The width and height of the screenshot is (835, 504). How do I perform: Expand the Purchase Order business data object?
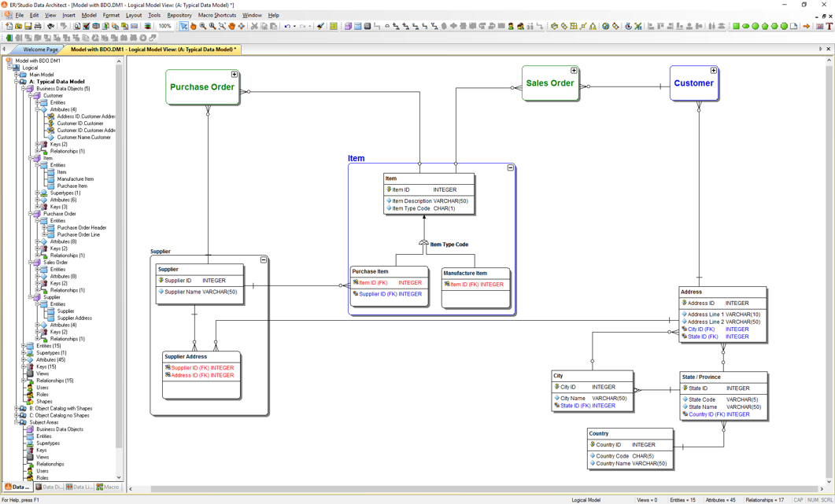tap(234, 75)
